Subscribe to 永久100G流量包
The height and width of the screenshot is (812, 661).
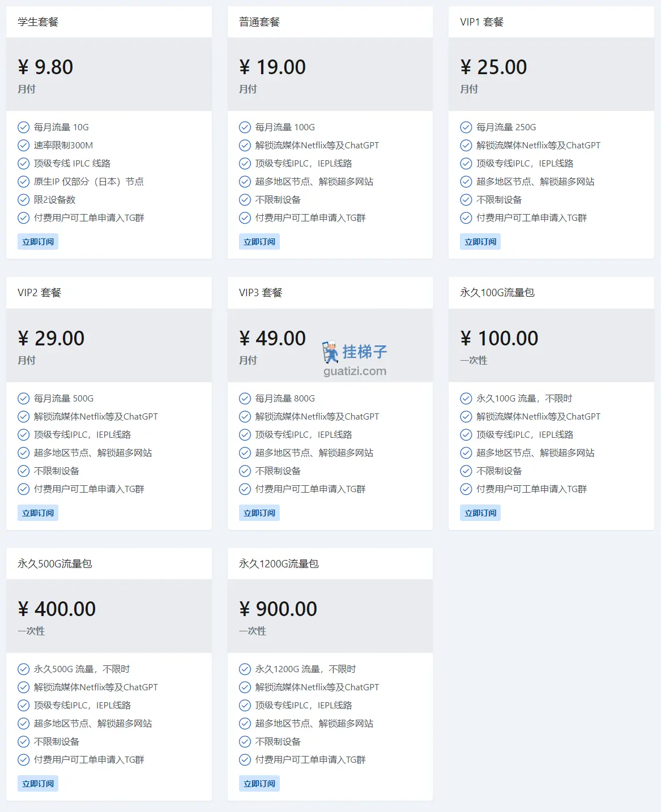coord(480,513)
